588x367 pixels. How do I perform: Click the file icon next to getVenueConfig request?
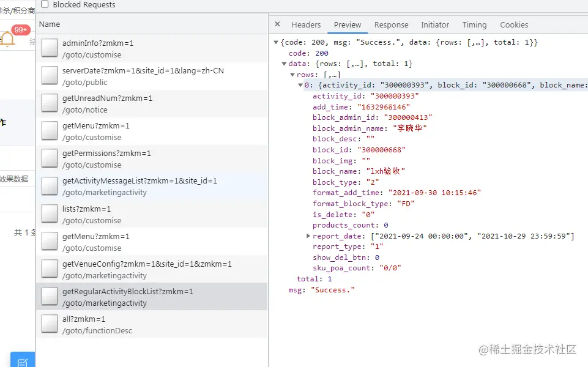[50, 269]
